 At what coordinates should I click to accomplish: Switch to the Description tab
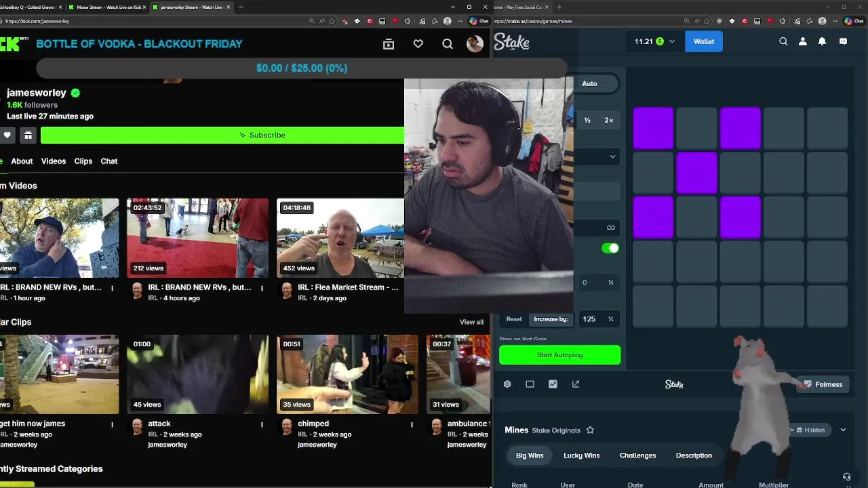(x=694, y=455)
